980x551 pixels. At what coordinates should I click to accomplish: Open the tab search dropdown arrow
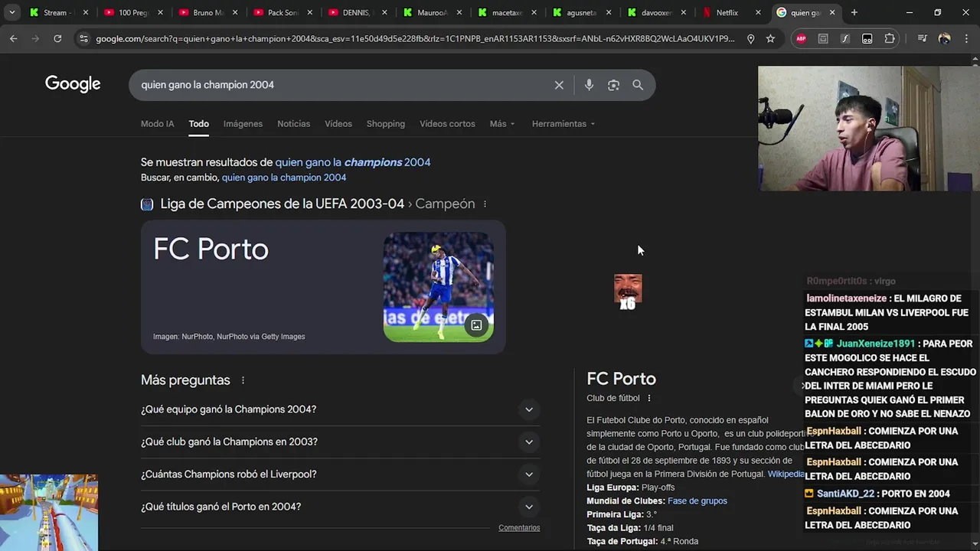[x=11, y=12]
